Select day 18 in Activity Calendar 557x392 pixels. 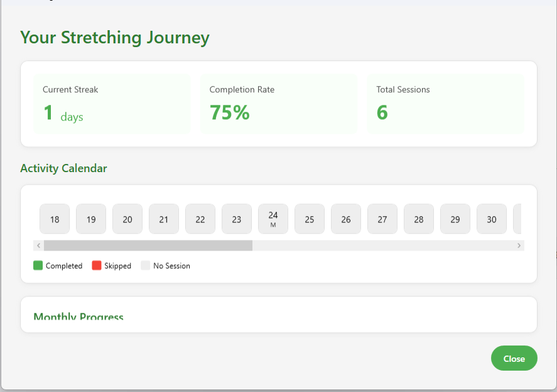(x=55, y=219)
